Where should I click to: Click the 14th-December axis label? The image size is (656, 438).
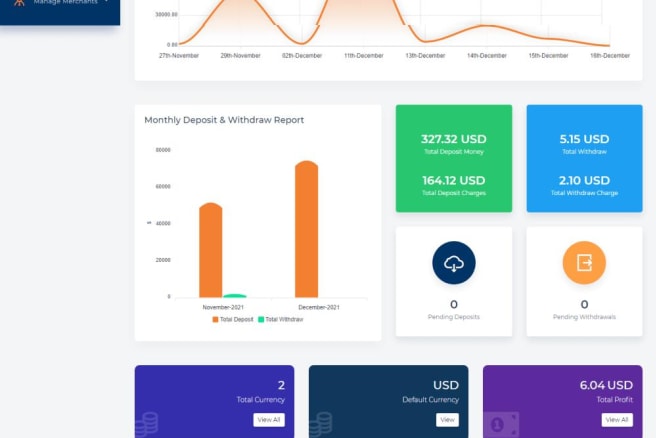[487, 56]
